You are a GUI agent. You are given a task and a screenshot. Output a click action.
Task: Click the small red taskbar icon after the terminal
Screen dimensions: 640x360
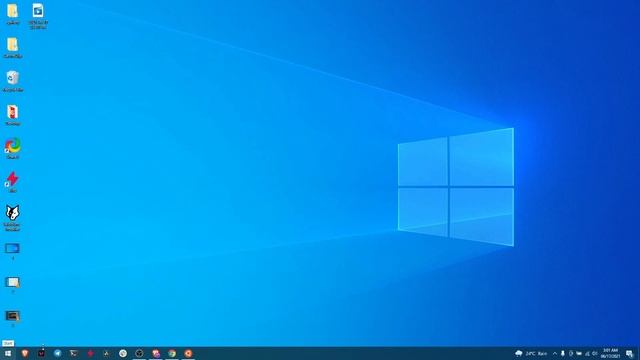point(90,353)
